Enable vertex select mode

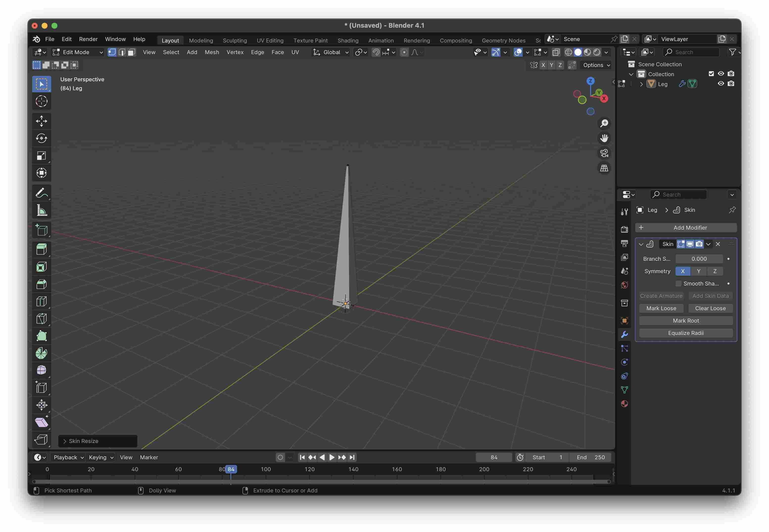112,52
